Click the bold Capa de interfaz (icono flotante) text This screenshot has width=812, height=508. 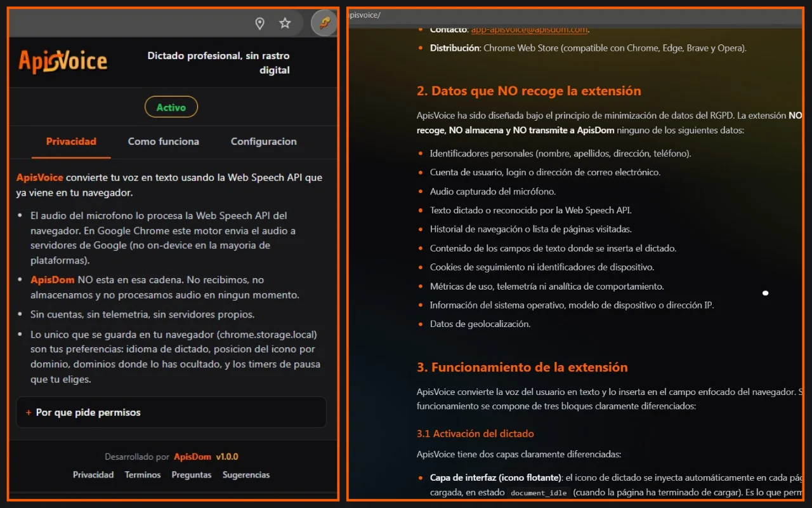click(496, 478)
